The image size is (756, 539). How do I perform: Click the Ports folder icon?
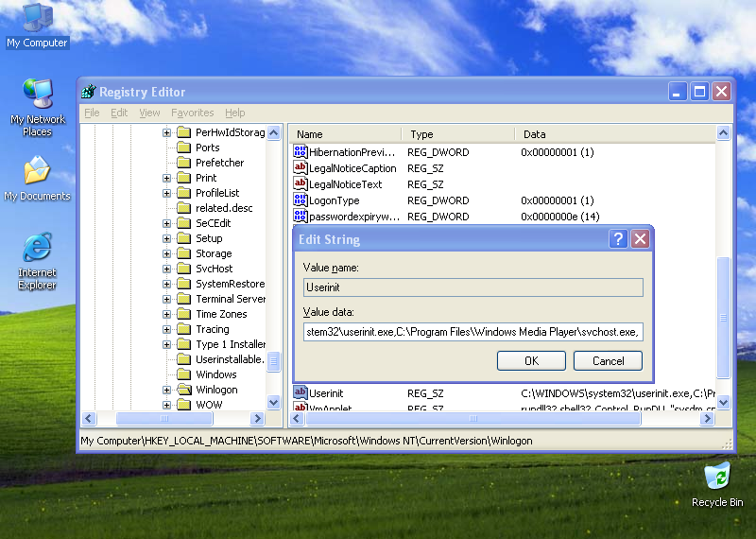[183, 148]
